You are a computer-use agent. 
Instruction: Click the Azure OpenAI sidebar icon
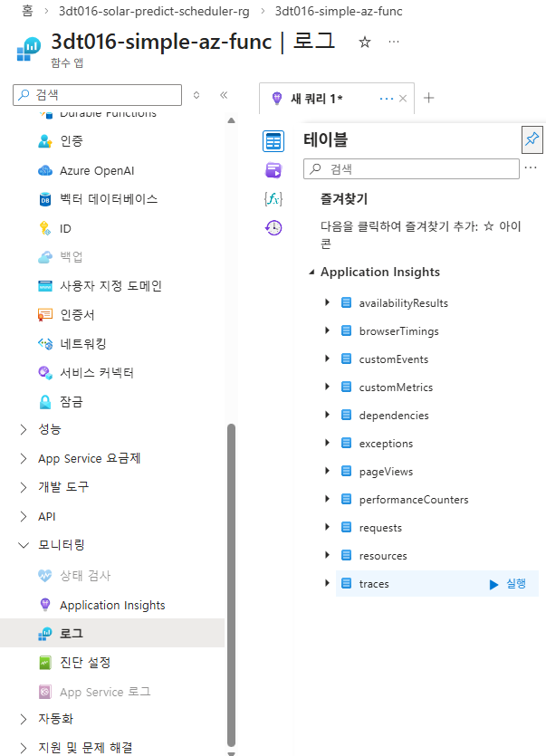[x=45, y=171]
